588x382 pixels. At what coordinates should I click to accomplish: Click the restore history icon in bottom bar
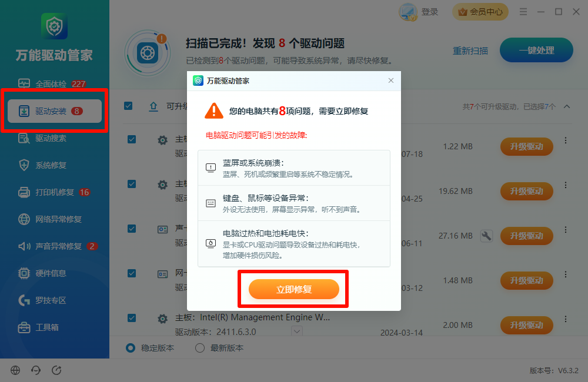(x=36, y=370)
